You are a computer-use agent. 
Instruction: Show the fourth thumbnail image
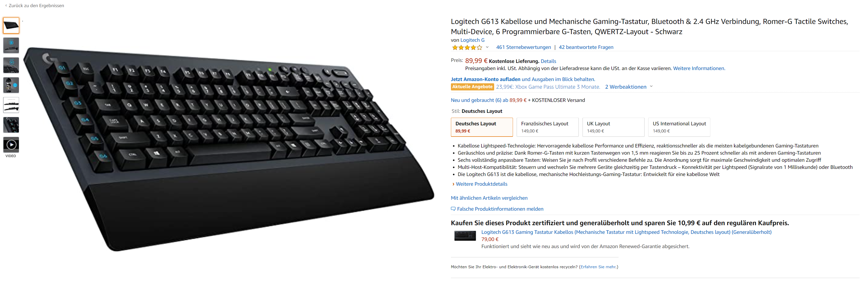point(11,85)
